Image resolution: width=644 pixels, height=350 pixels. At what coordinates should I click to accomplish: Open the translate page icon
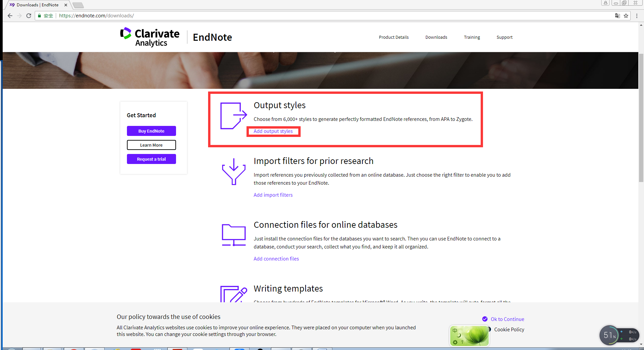pos(618,16)
